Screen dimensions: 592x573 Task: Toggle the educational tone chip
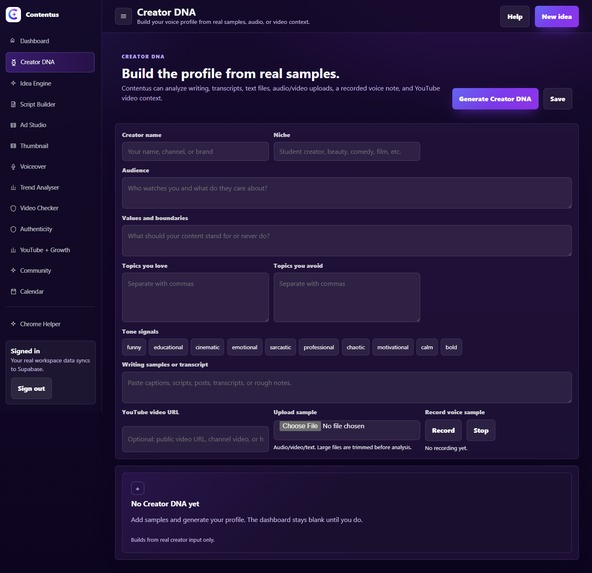pos(168,347)
